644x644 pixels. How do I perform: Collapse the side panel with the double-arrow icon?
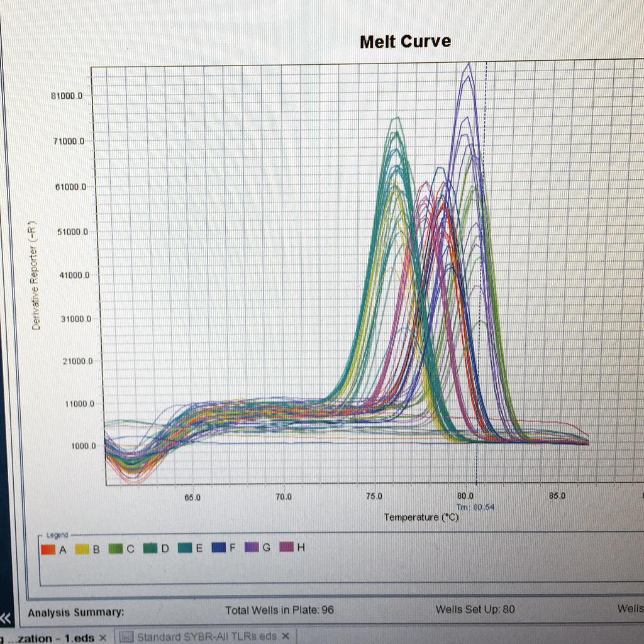[x=5, y=619]
